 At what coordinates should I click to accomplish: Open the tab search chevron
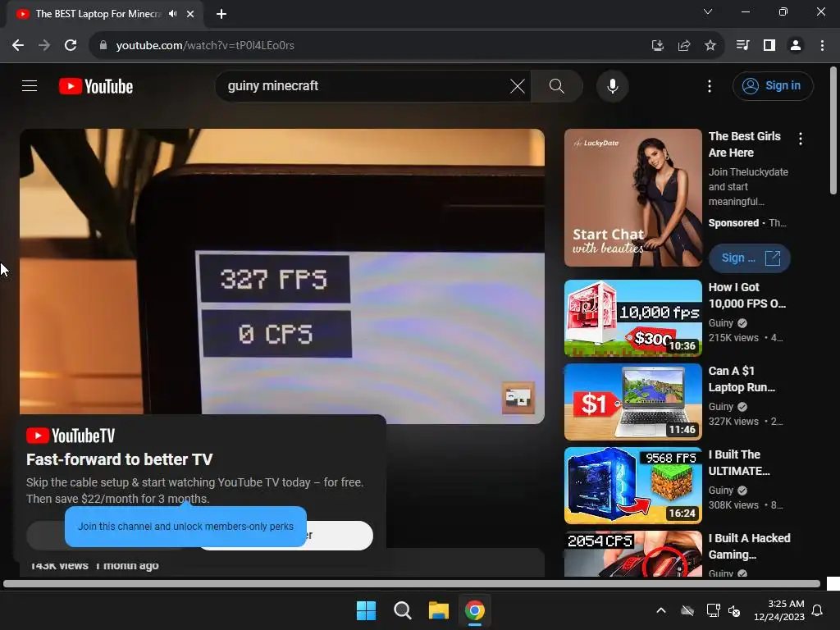tap(708, 11)
